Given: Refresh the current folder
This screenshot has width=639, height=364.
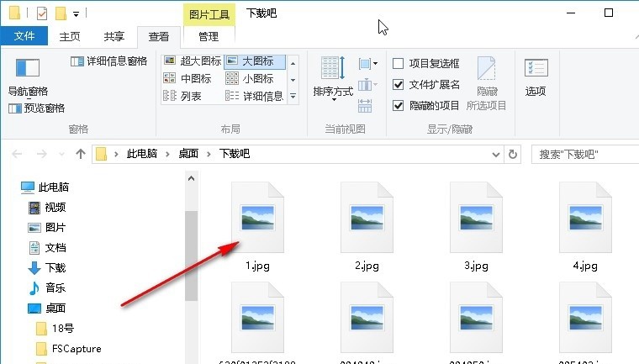Looking at the screenshot, I should point(513,155).
